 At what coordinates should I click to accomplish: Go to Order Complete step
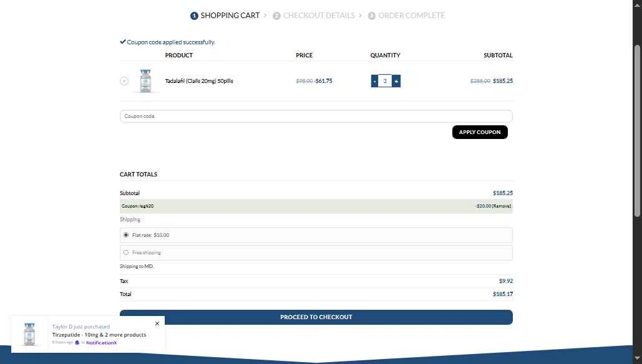point(411,16)
